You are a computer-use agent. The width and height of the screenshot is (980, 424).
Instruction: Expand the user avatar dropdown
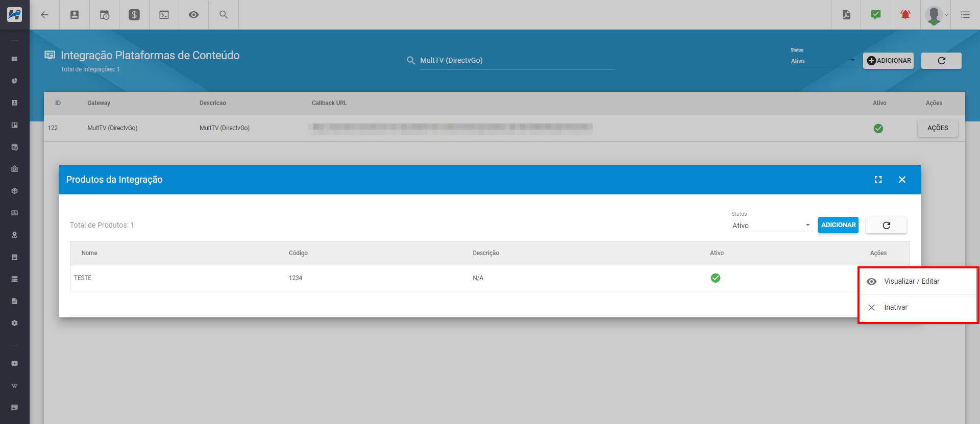[x=937, y=15]
